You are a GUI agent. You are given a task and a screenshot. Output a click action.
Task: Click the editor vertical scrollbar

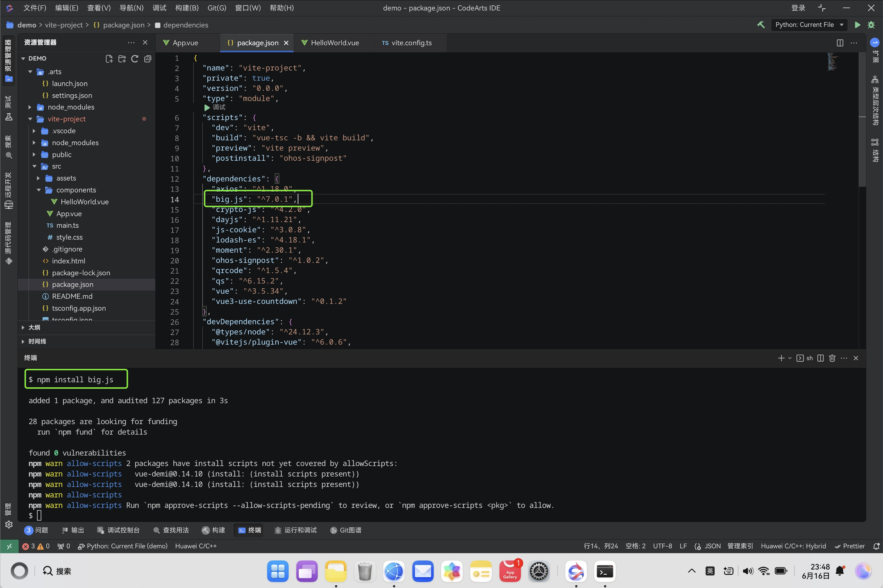(862, 120)
